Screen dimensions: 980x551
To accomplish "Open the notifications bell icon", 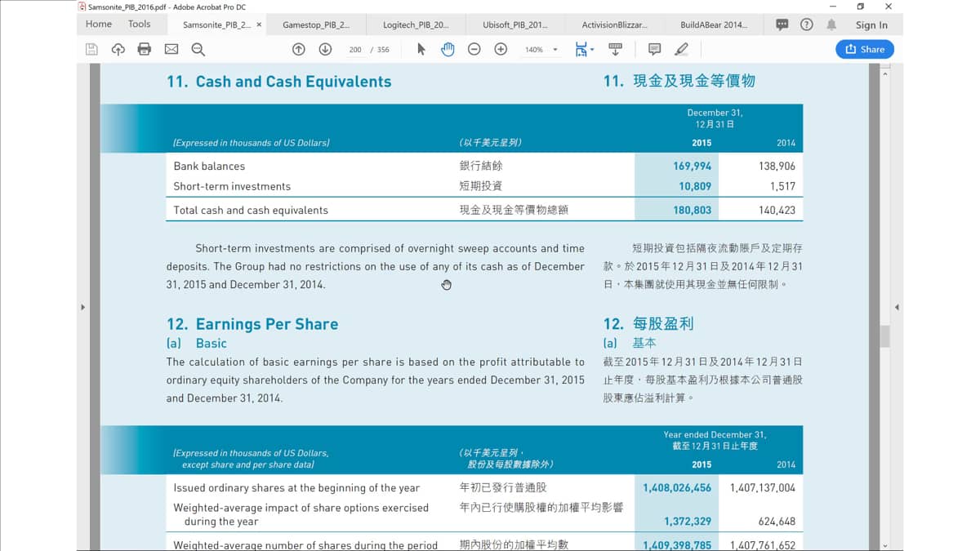I will pyautogui.click(x=831, y=24).
